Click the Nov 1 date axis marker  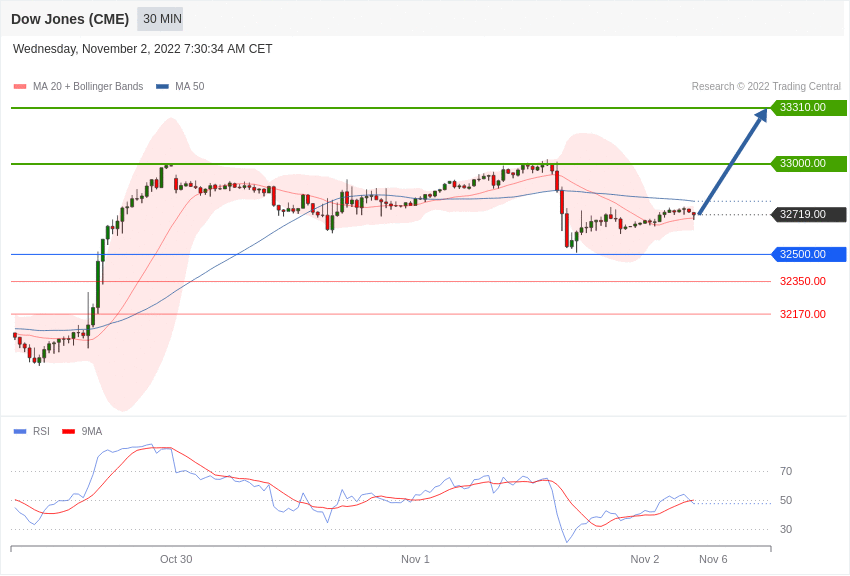coord(415,559)
